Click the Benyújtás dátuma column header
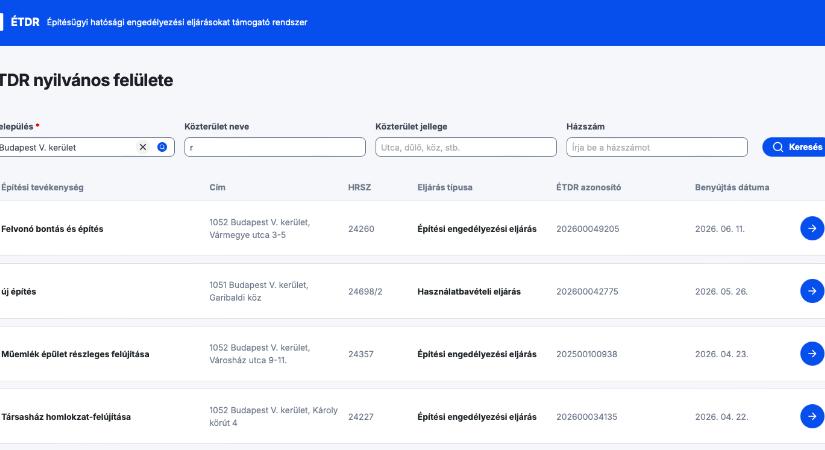Screen dimensions: 825x450 click(732, 187)
